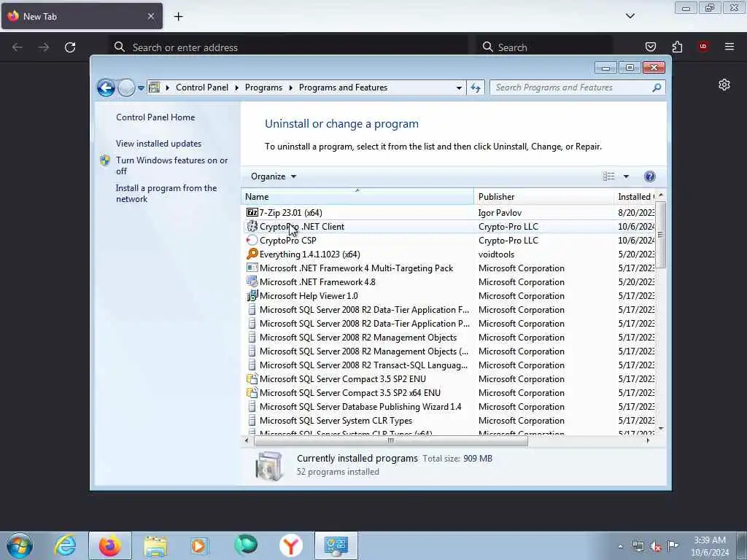Viewport: 747px width, 560px height.
Task: Click icon of SQL Server Compact 3.5 SP2 x64 ENU
Action: pyautogui.click(x=252, y=393)
